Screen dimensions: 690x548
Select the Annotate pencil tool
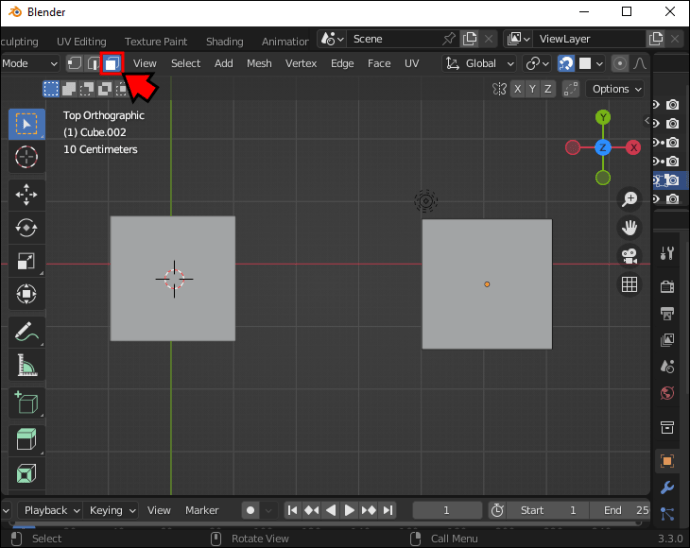pos(26,331)
